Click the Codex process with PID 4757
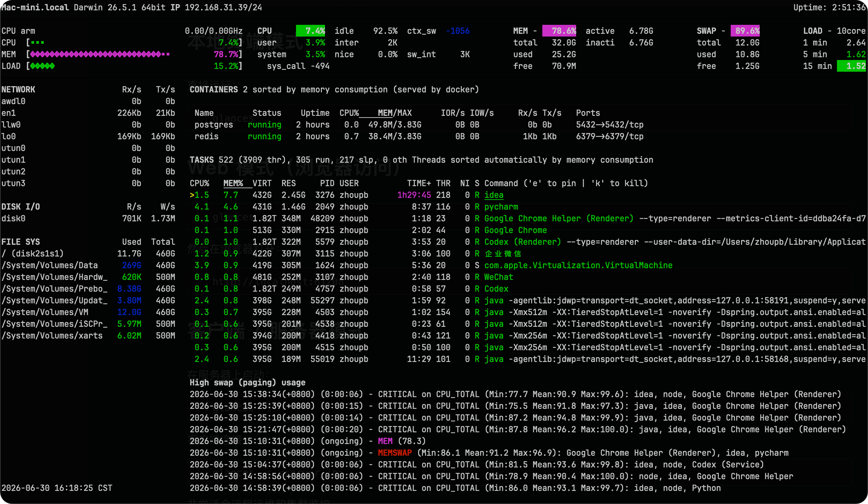868x504 pixels. pyautogui.click(x=496, y=289)
